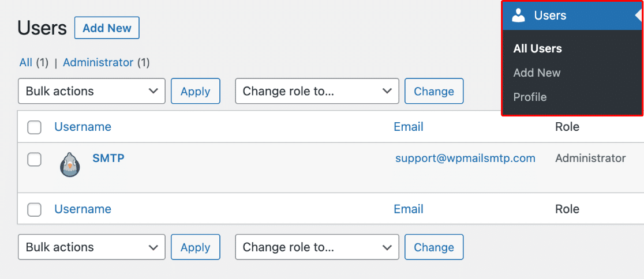Open the top Bulk actions dropdown

92,91
